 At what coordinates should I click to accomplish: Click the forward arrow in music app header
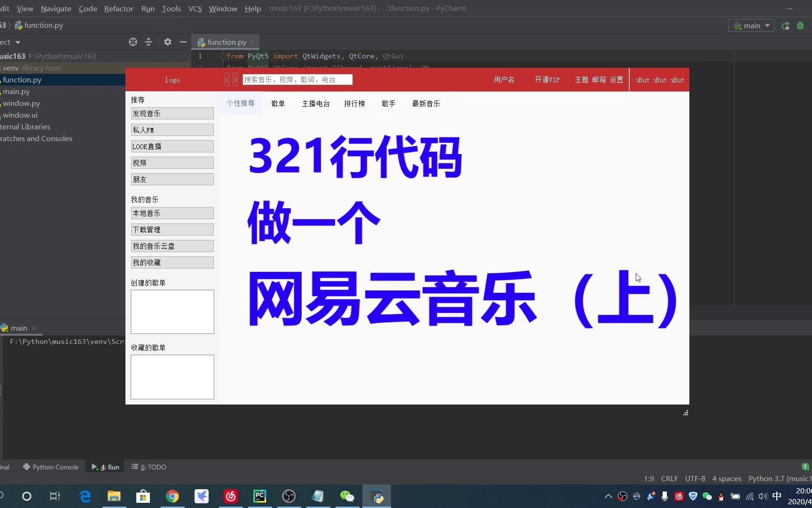pos(235,79)
